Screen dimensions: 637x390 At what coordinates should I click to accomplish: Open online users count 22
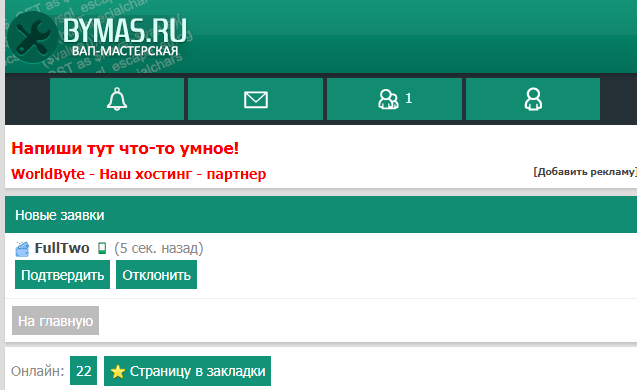(84, 370)
